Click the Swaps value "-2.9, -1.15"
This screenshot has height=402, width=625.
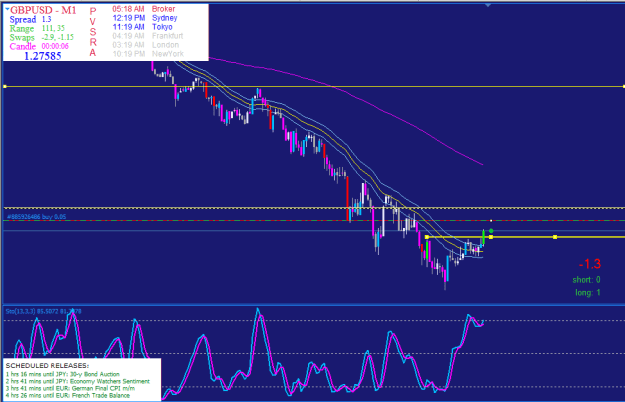(x=57, y=37)
